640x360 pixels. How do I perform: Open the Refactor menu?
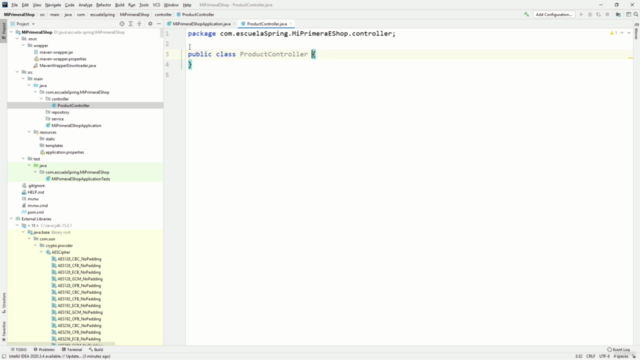tap(103, 5)
